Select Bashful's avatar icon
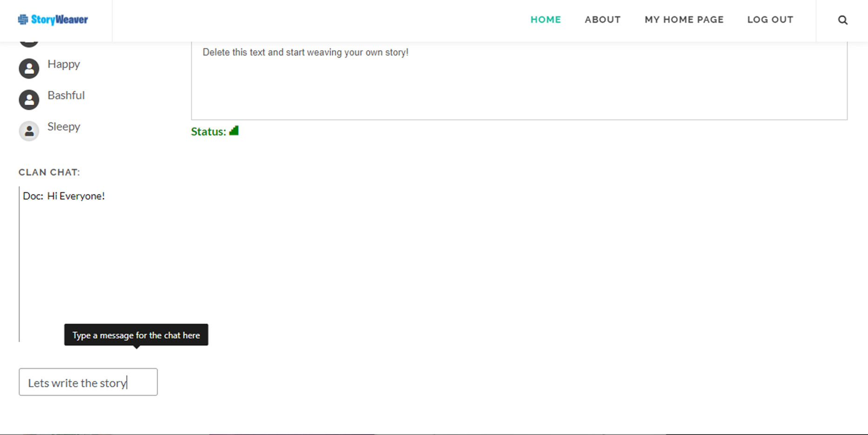Screen dimensions: 868x435 (x=29, y=100)
